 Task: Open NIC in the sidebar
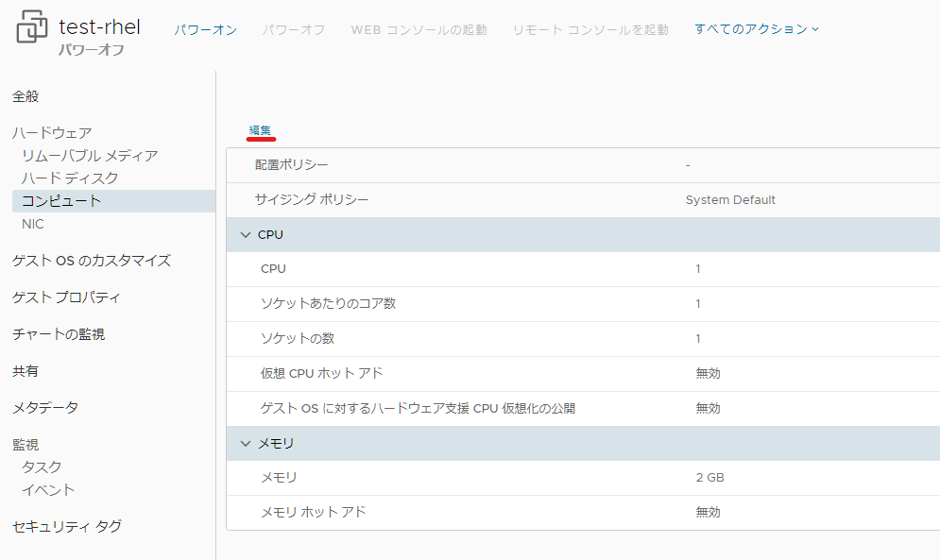pyautogui.click(x=33, y=224)
